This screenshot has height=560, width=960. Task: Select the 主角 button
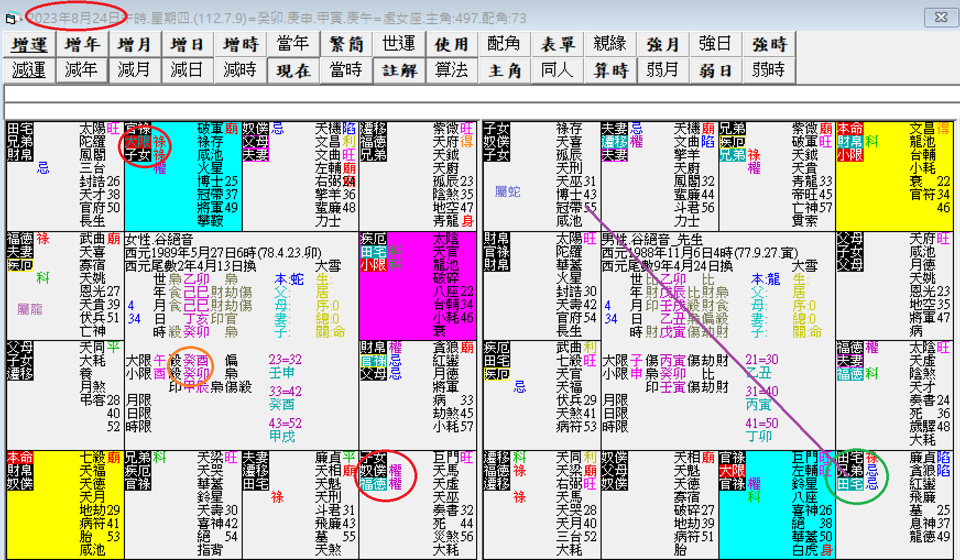[x=505, y=70]
